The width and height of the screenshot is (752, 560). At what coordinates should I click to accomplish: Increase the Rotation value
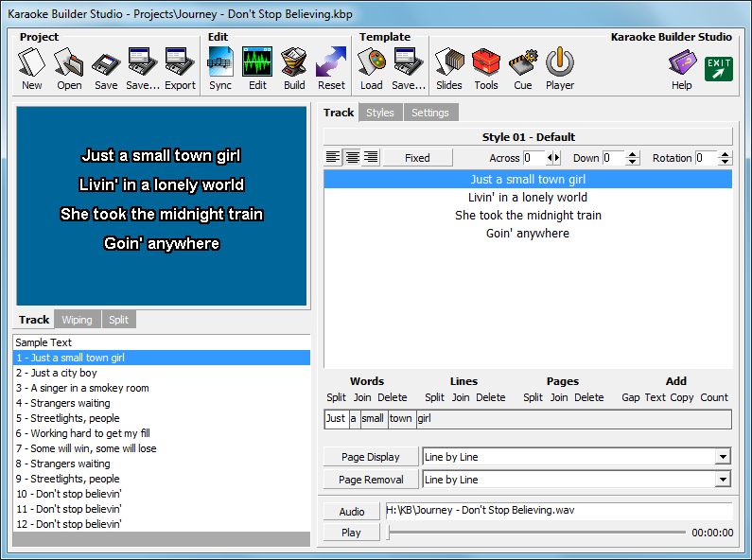[726, 154]
